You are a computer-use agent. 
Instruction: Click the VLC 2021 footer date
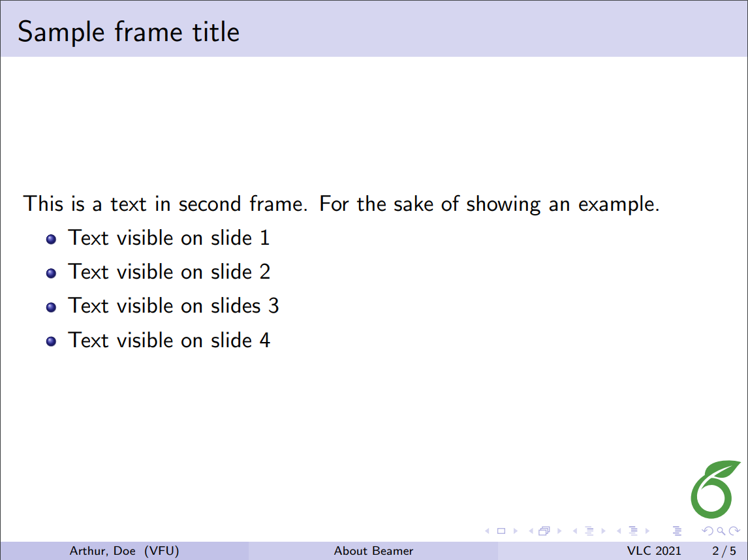click(654, 551)
